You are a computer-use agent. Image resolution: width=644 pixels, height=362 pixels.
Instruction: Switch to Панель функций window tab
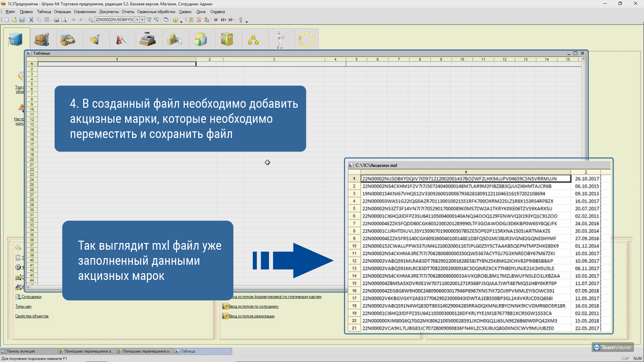point(29,351)
